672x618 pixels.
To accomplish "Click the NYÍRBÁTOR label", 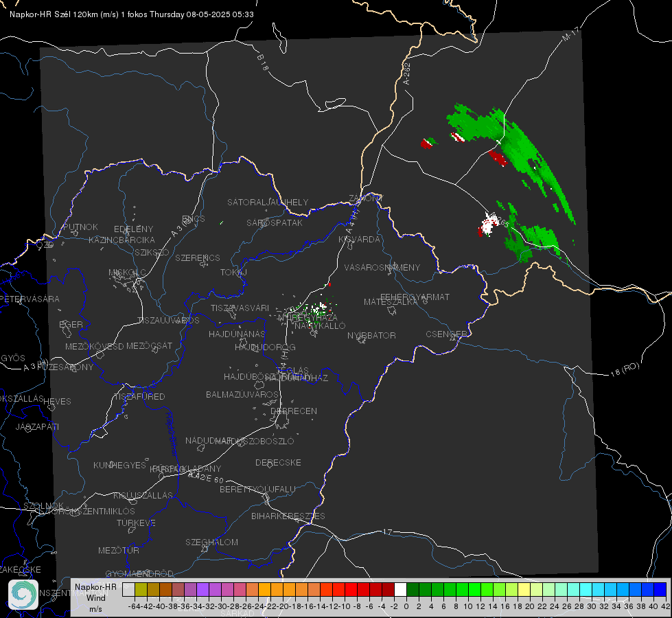I will 371,335.
